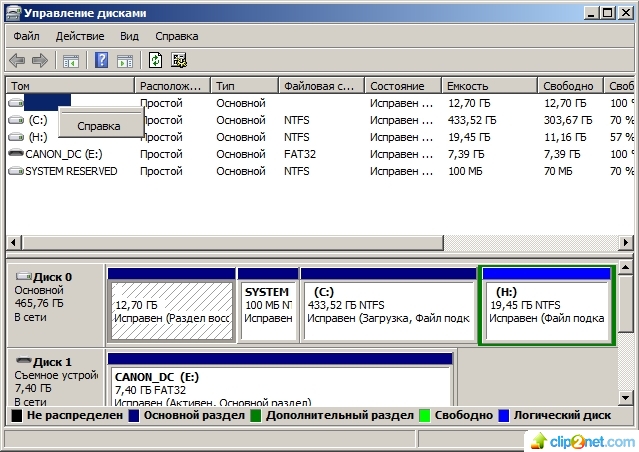The height and width of the screenshot is (452, 639).
Task: Open the Файл menu
Action: click(25, 35)
